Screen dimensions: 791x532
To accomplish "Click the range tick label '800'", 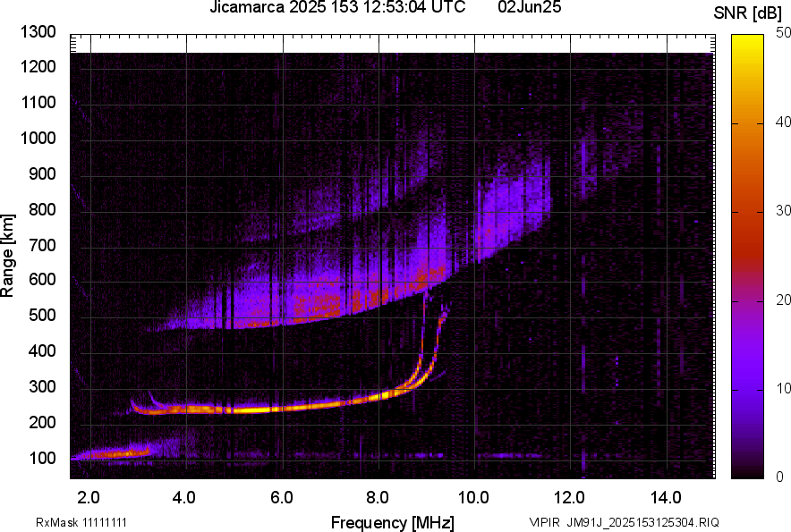I will pos(42,209).
